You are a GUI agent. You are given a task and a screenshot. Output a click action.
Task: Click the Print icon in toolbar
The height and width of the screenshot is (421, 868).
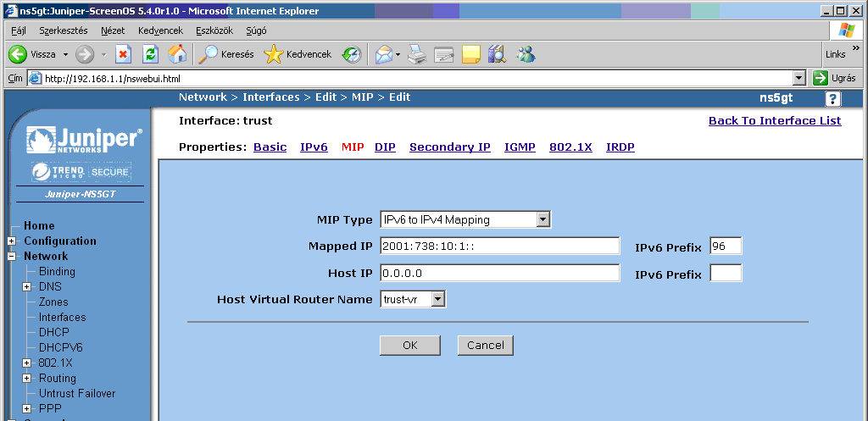416,54
